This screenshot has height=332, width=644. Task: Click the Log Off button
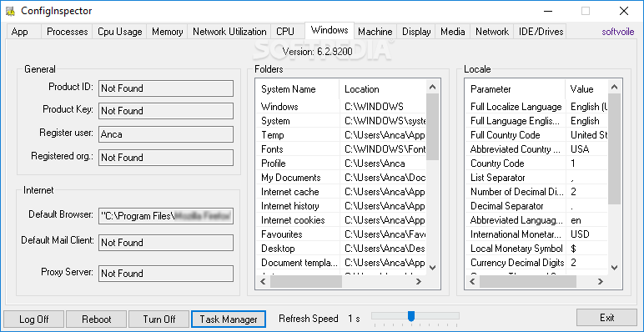33,319
